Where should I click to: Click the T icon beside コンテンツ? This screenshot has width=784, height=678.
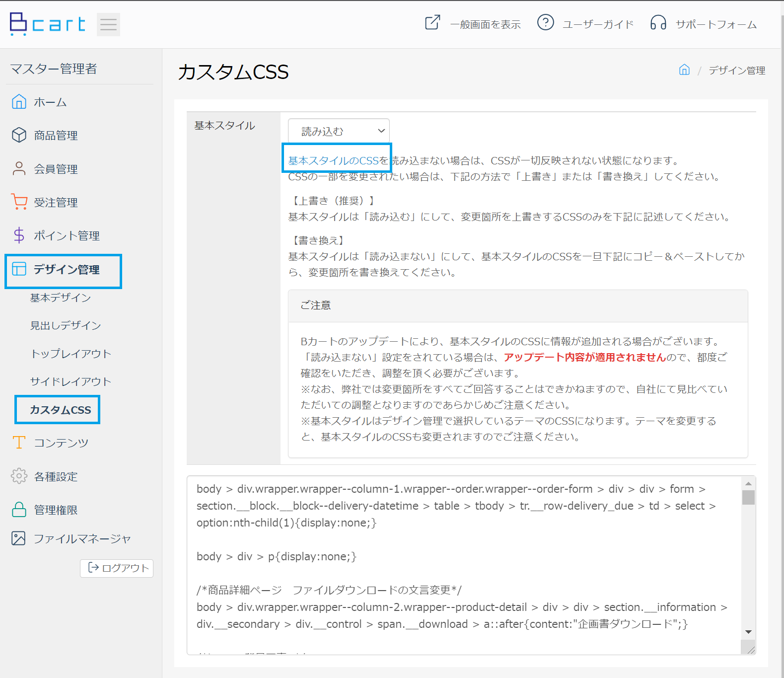pos(19,442)
